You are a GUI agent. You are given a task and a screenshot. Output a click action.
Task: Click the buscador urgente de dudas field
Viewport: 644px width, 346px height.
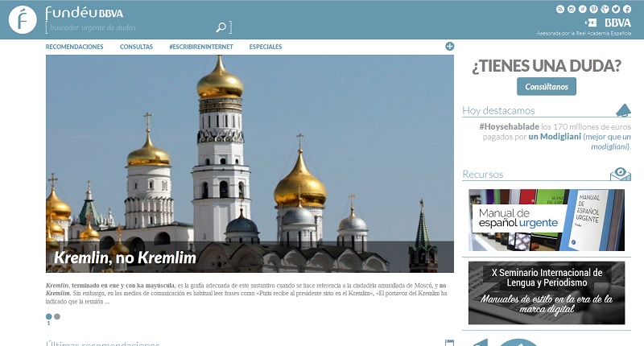[x=131, y=27]
